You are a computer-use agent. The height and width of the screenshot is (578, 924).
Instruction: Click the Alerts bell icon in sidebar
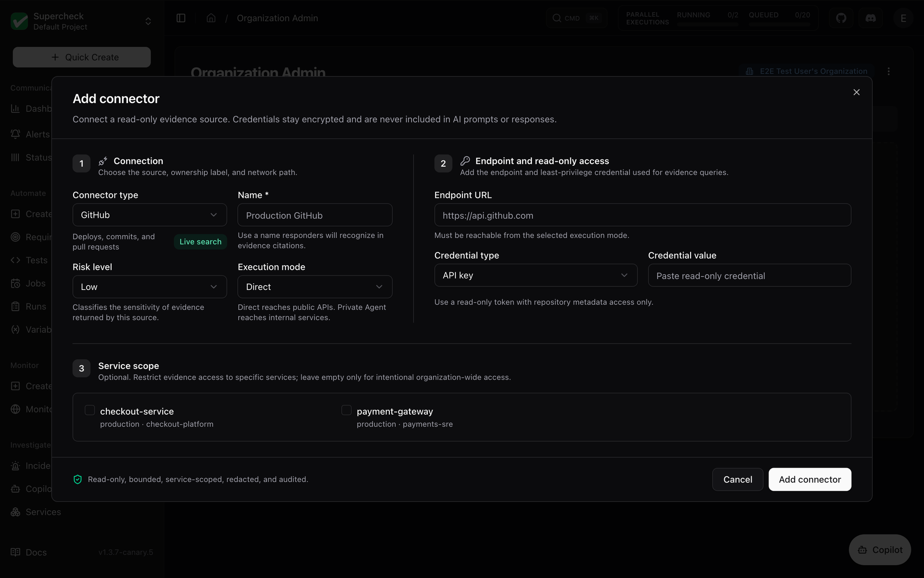[x=15, y=134]
